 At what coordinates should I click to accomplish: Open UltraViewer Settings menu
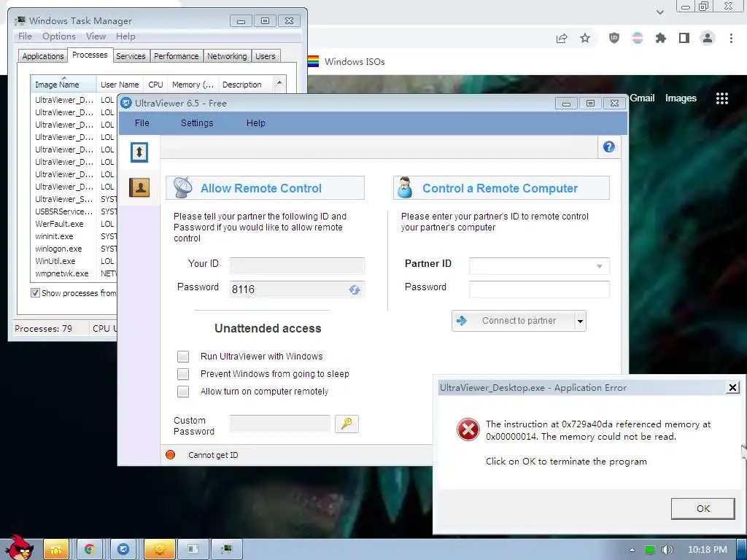click(x=197, y=122)
